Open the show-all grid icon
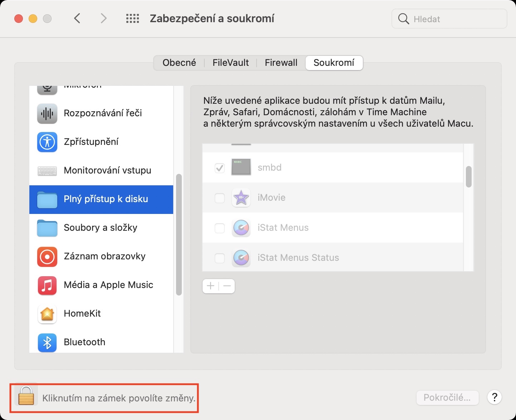 (132, 19)
